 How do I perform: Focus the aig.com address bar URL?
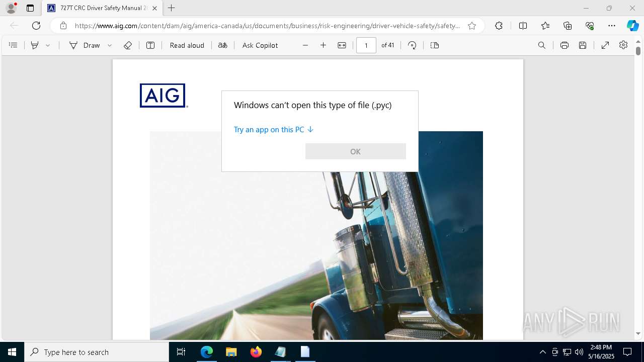click(x=267, y=26)
